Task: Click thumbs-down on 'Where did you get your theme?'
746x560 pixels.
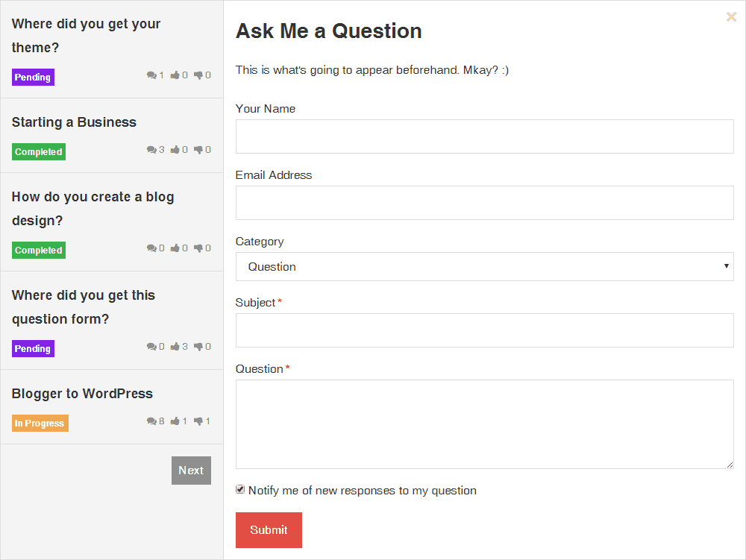Action: point(198,75)
